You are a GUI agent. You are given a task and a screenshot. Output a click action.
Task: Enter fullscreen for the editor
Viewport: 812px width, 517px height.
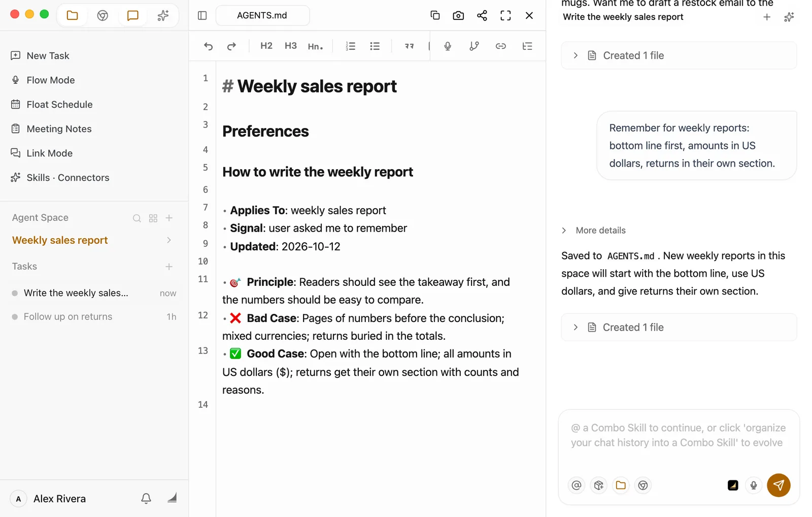tap(505, 15)
